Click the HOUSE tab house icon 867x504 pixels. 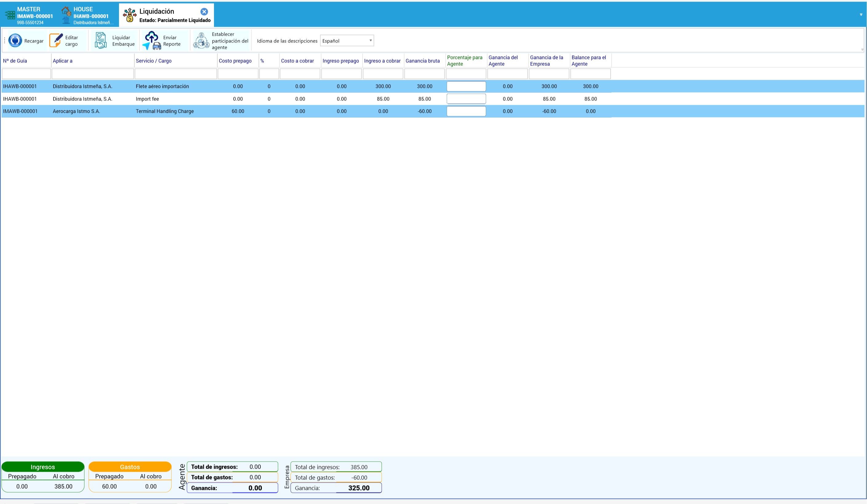point(66,11)
